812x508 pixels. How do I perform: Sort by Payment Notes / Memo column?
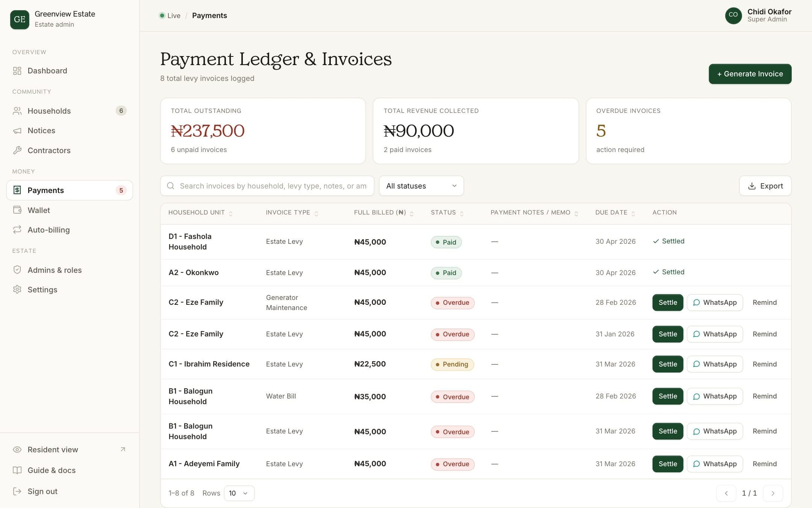pyautogui.click(x=534, y=213)
